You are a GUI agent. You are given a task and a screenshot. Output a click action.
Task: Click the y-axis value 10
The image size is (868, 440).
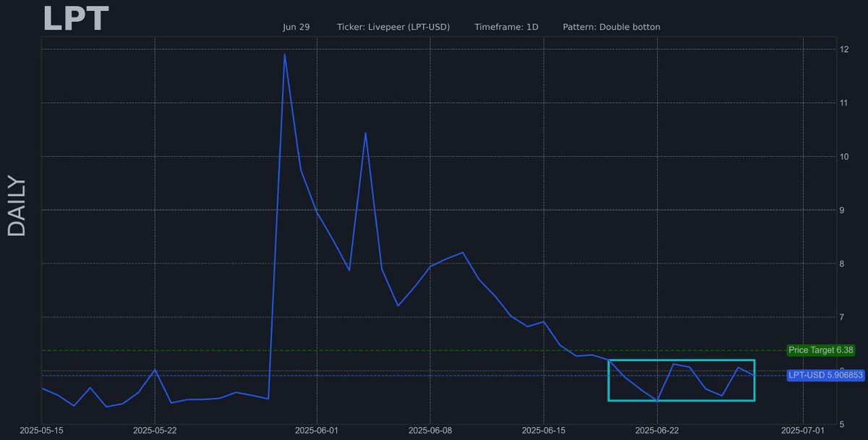coord(843,156)
